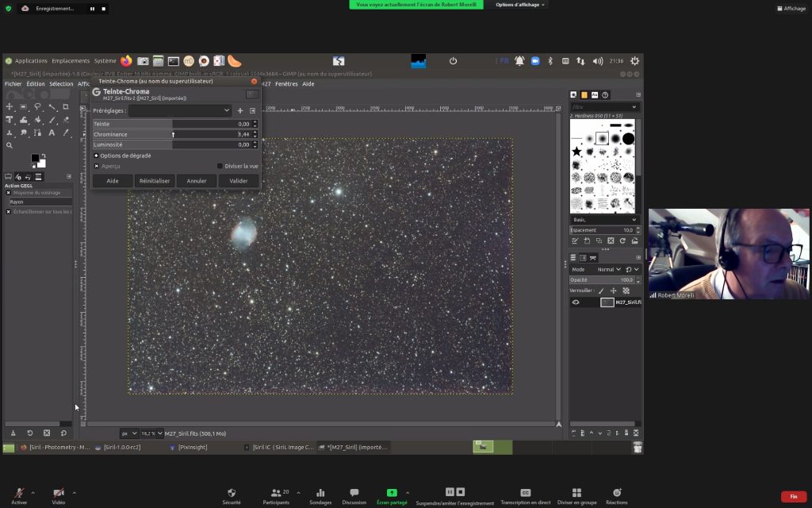This screenshot has width=812, height=508.
Task: Click the refresh brushes icon in brush panel
Action: point(623,241)
